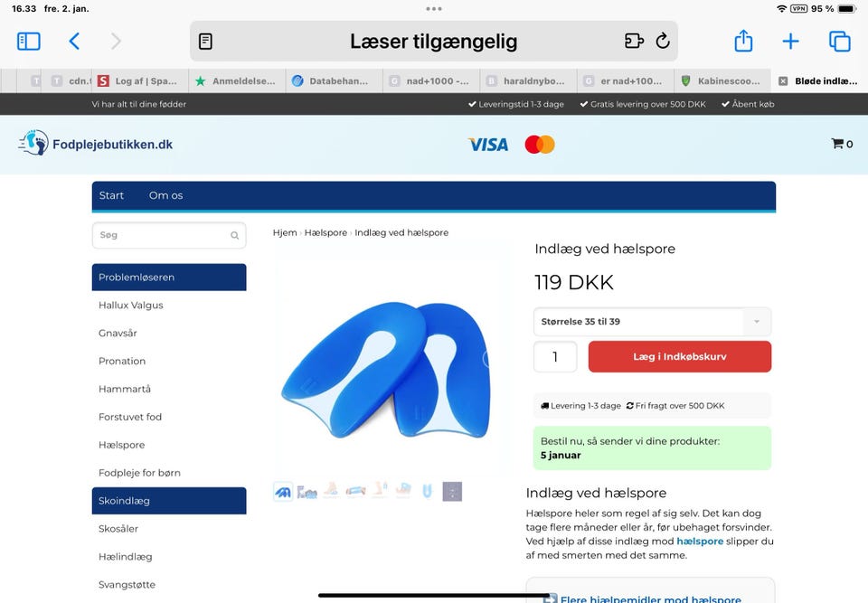
Task: Follow the hælspore link in description
Action: click(700, 542)
